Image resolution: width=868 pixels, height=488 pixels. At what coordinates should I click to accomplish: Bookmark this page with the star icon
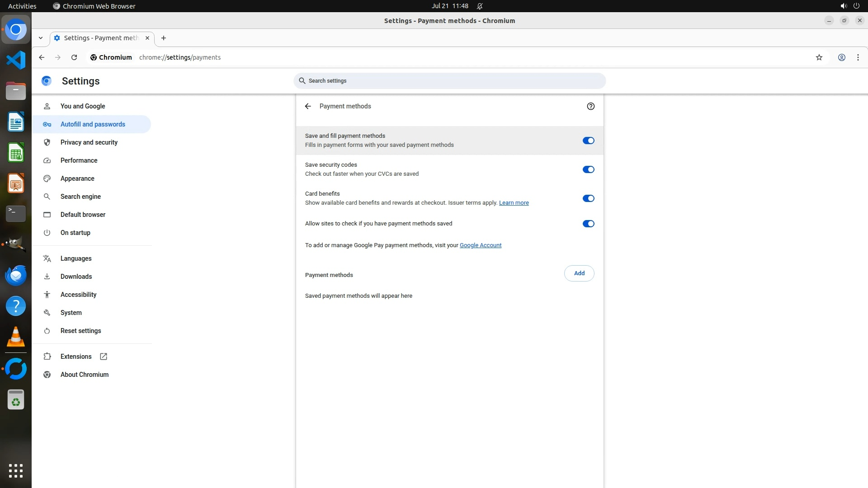click(x=819, y=57)
